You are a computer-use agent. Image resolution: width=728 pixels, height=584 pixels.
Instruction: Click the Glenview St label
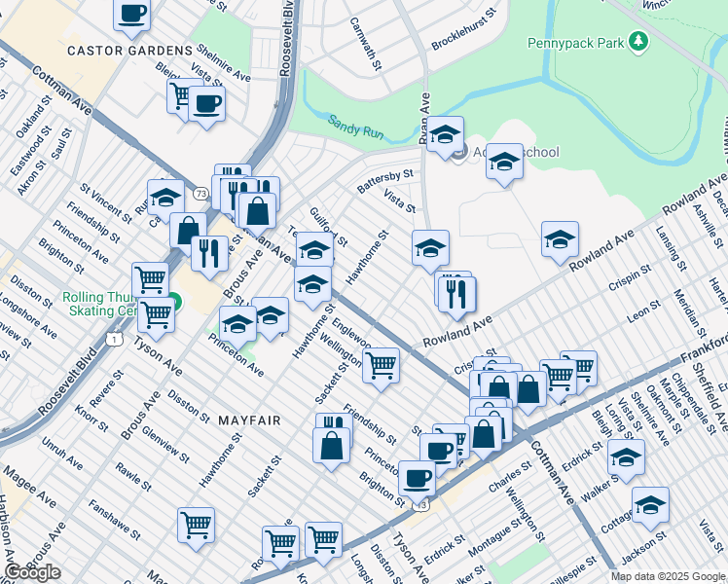point(165,444)
